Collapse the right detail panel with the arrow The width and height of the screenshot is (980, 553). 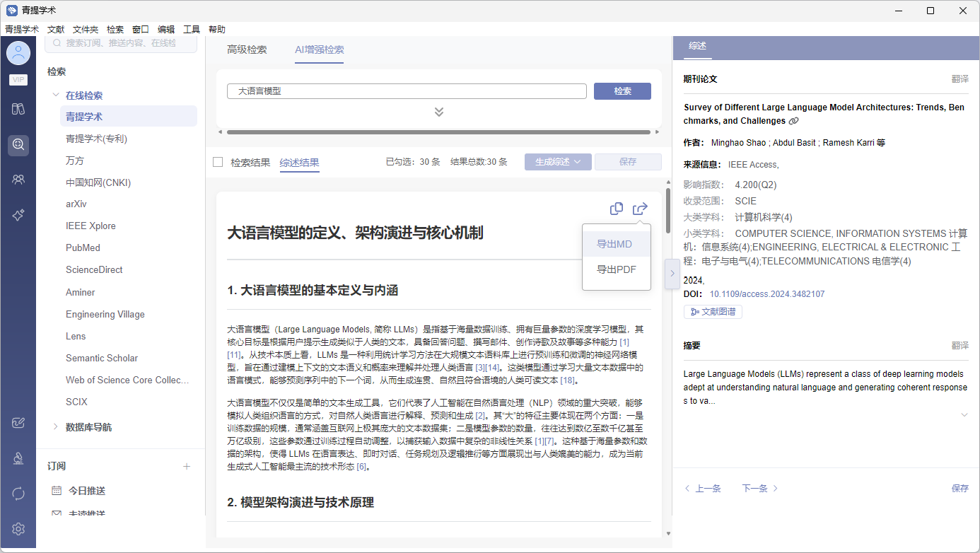(672, 274)
